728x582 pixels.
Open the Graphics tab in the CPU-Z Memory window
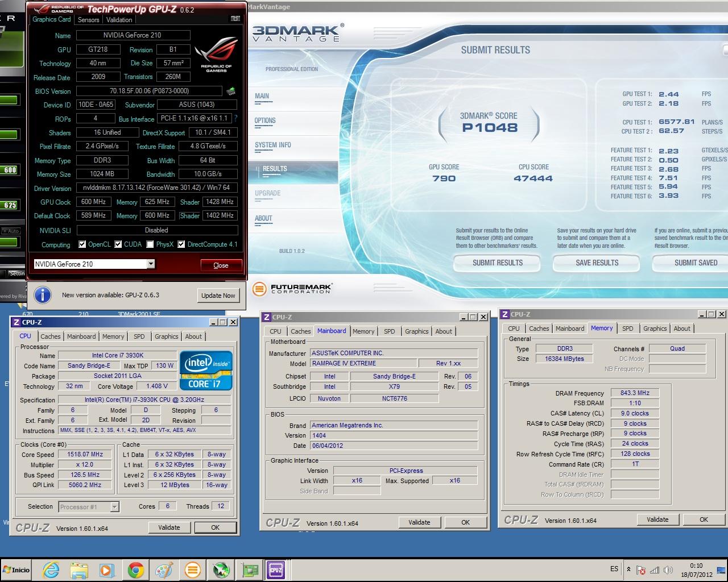coord(655,329)
